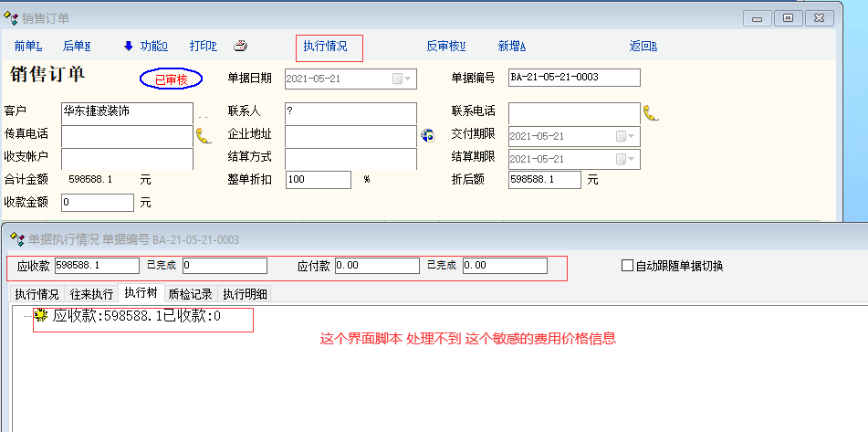Select the 应收款:598588.1 tree item
The image size is (868, 432).
click(137, 317)
